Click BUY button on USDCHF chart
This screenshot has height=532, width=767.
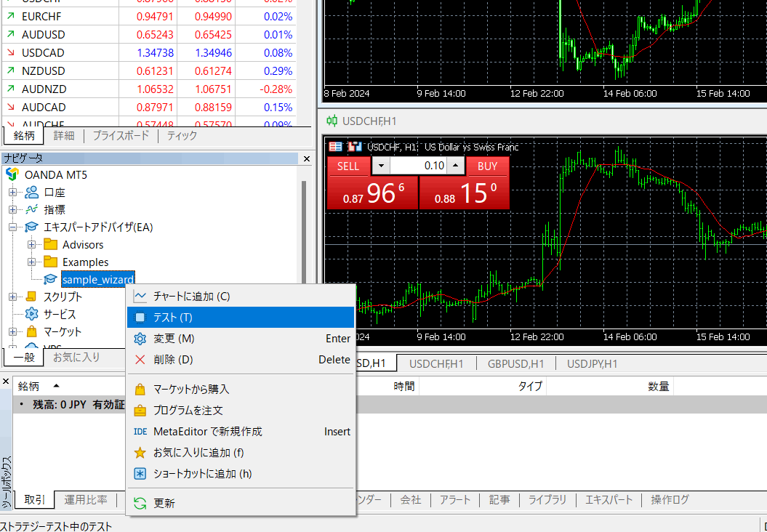[x=487, y=166]
